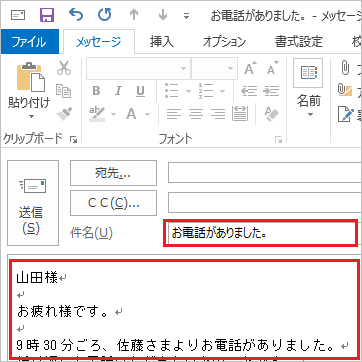Expand the bullet list style dropdown
The image size is (362, 362).
click(x=188, y=91)
